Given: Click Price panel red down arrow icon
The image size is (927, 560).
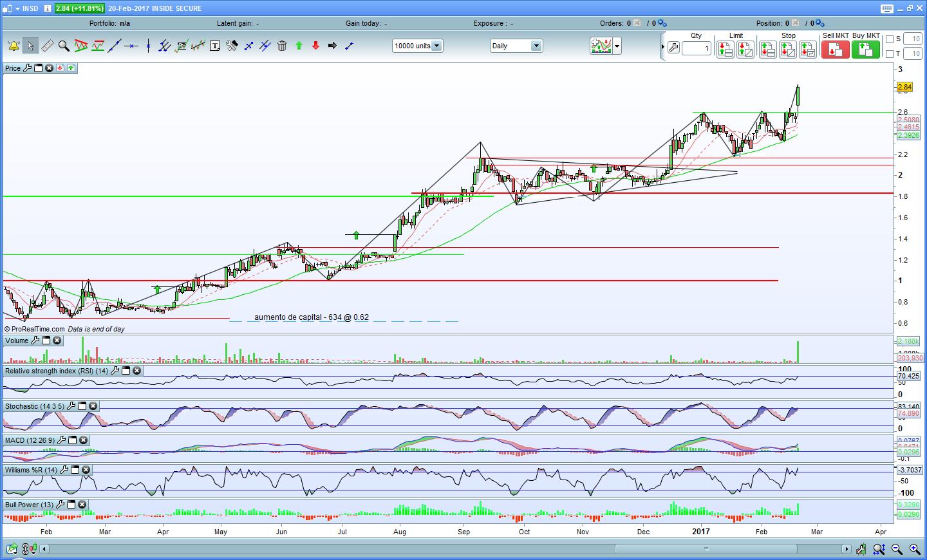Looking at the screenshot, I should point(60,68).
